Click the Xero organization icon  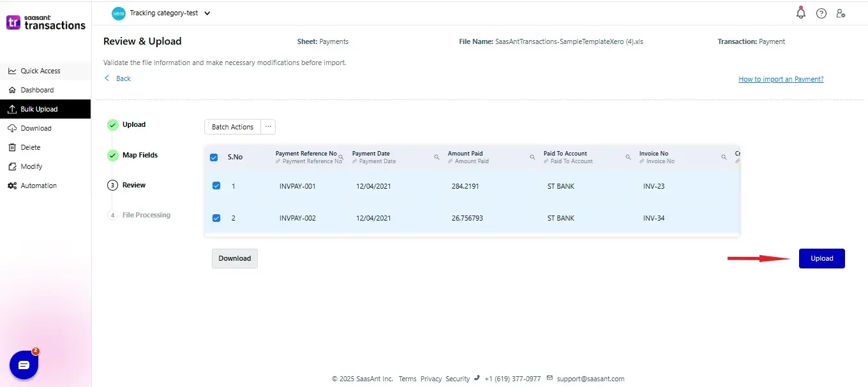click(x=119, y=13)
